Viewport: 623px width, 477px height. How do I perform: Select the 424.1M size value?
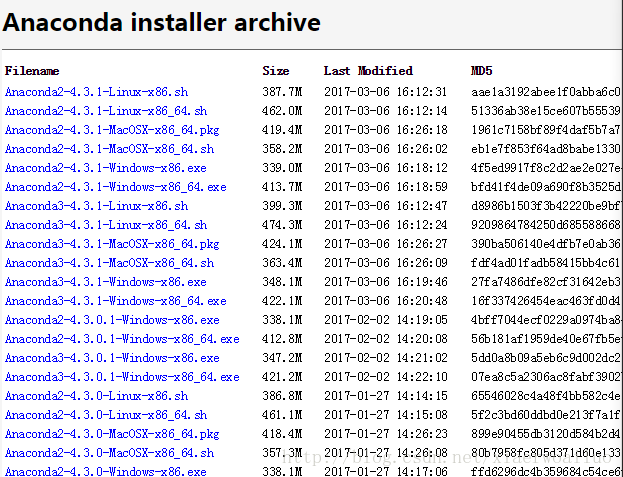click(282, 244)
